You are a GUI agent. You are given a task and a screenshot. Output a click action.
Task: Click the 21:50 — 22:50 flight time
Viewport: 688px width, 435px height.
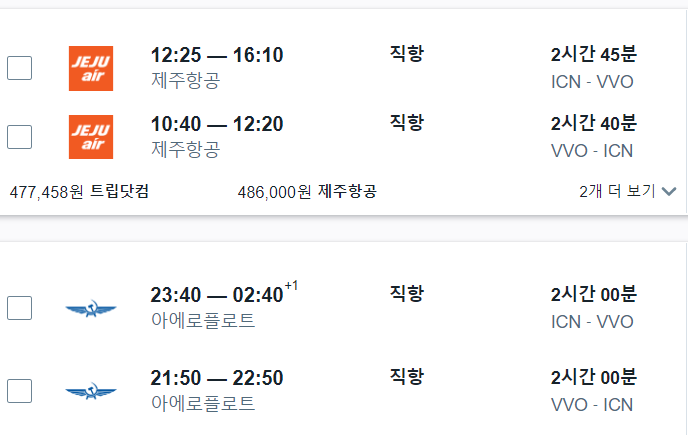pyautogui.click(x=216, y=378)
